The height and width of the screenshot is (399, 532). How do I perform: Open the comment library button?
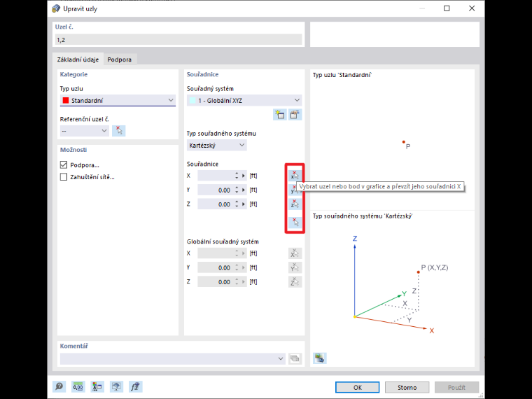tap(295, 358)
